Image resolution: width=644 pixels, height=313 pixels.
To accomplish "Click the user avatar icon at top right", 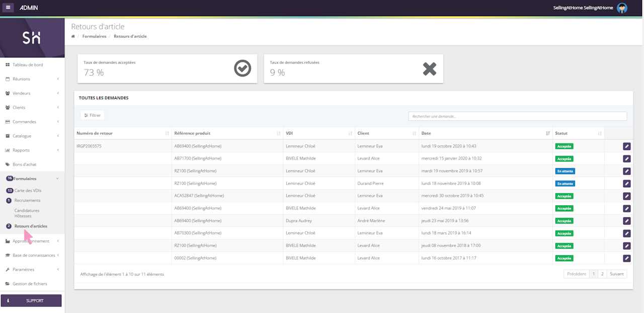I will [622, 8].
